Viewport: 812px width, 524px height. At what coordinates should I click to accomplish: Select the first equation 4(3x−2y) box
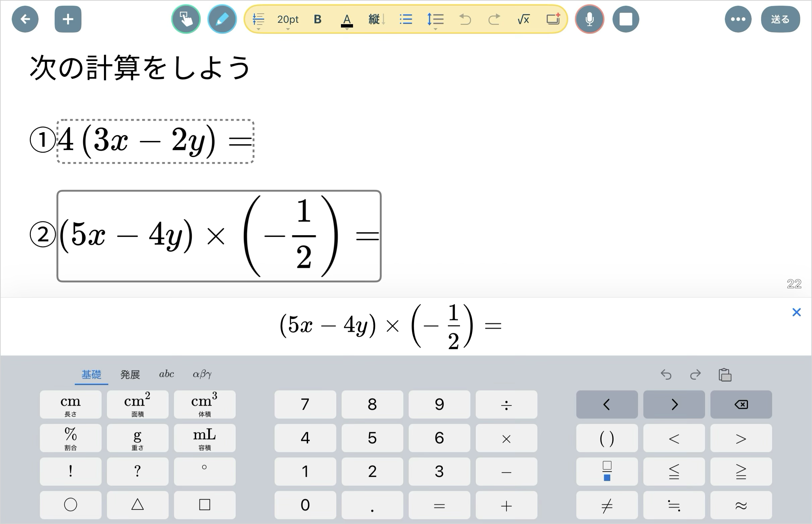point(155,141)
